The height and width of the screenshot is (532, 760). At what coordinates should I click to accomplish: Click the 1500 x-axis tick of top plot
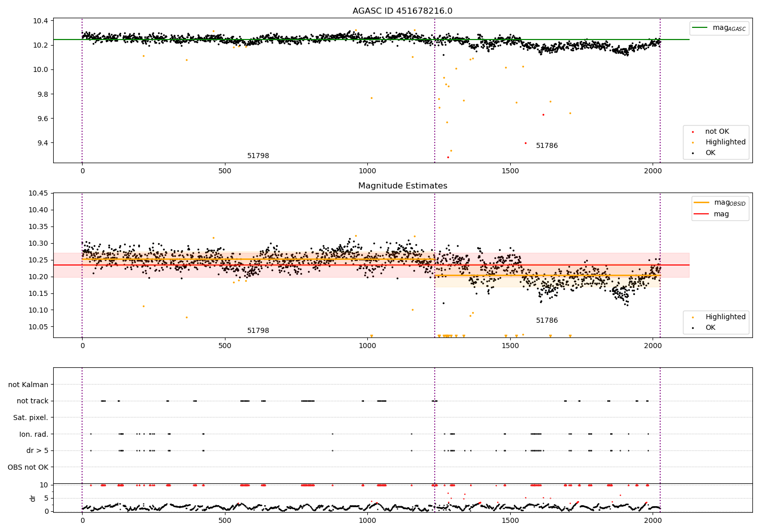click(x=510, y=171)
